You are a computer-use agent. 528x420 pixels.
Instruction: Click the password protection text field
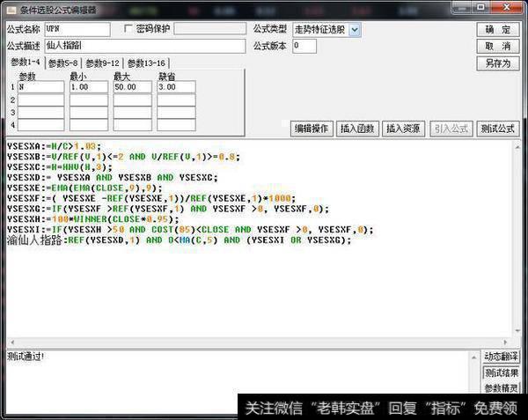pos(209,29)
